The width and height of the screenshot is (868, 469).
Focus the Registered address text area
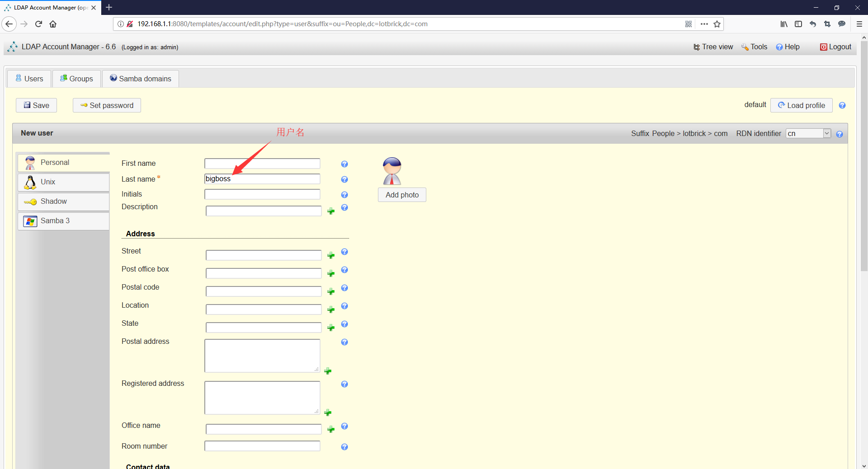[262, 398]
